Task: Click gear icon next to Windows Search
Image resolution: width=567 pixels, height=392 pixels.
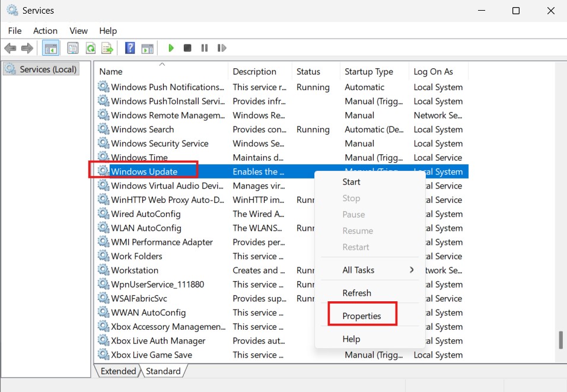Action: [103, 129]
